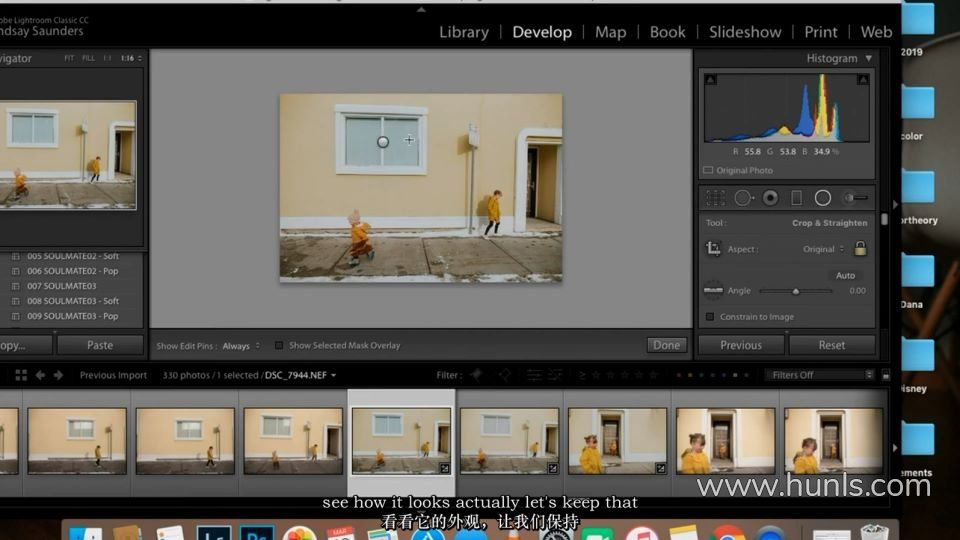Click the grid view icon above filmstrip
The width and height of the screenshot is (960, 540).
pyautogui.click(x=21, y=375)
